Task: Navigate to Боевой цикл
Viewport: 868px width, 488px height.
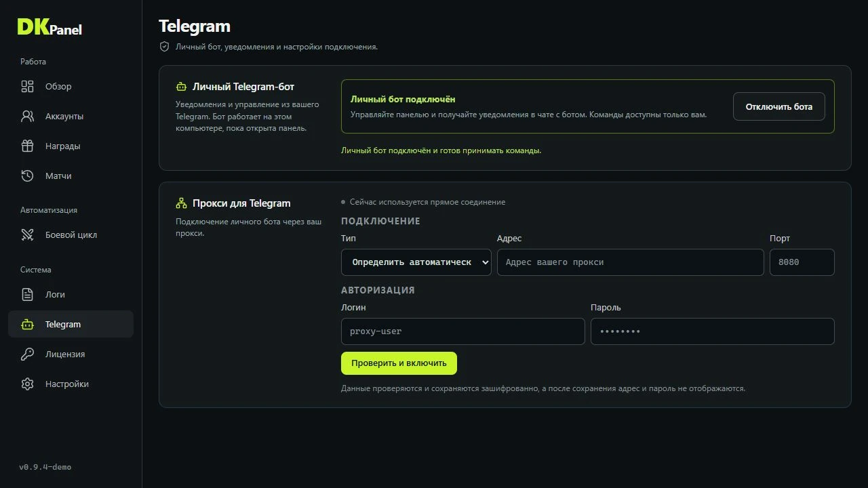Action: pos(71,235)
